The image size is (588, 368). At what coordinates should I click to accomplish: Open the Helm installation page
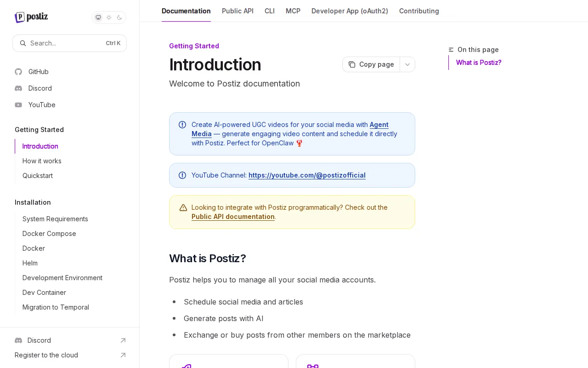pos(30,263)
